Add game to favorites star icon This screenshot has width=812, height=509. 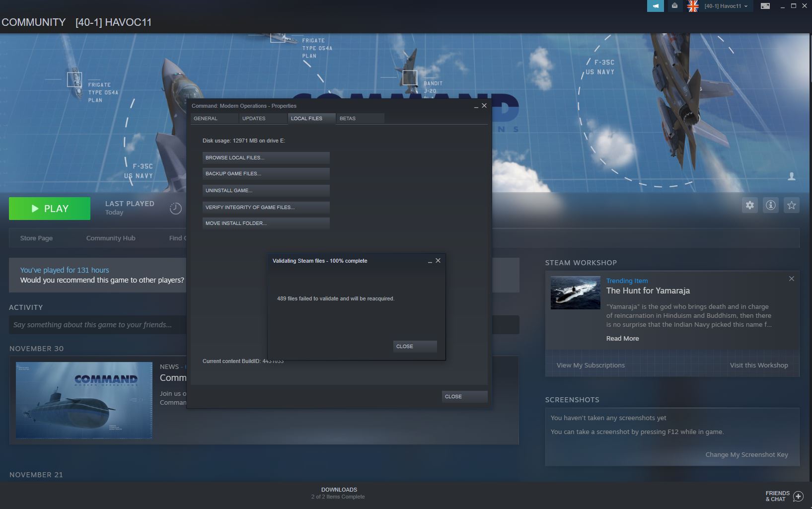(791, 205)
